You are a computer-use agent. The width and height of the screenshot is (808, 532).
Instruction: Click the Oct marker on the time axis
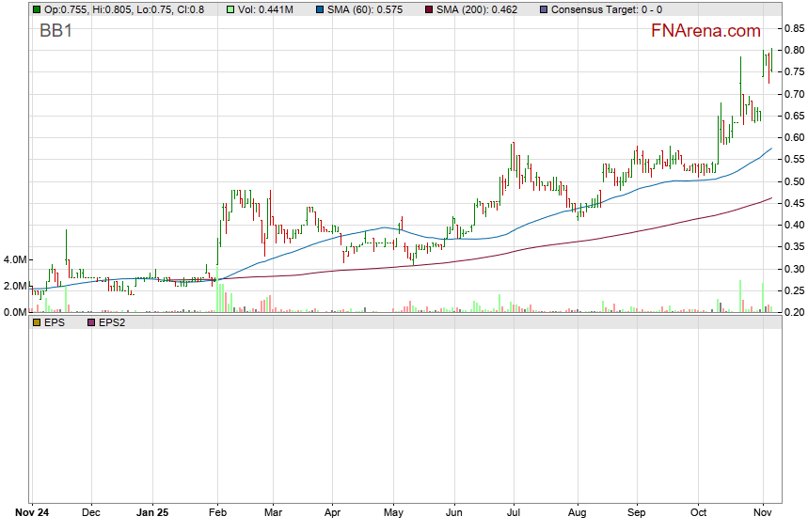[698, 514]
